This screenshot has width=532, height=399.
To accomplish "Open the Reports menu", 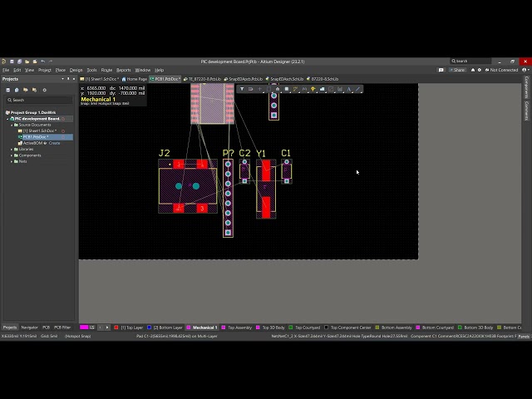I will pyautogui.click(x=124, y=70).
